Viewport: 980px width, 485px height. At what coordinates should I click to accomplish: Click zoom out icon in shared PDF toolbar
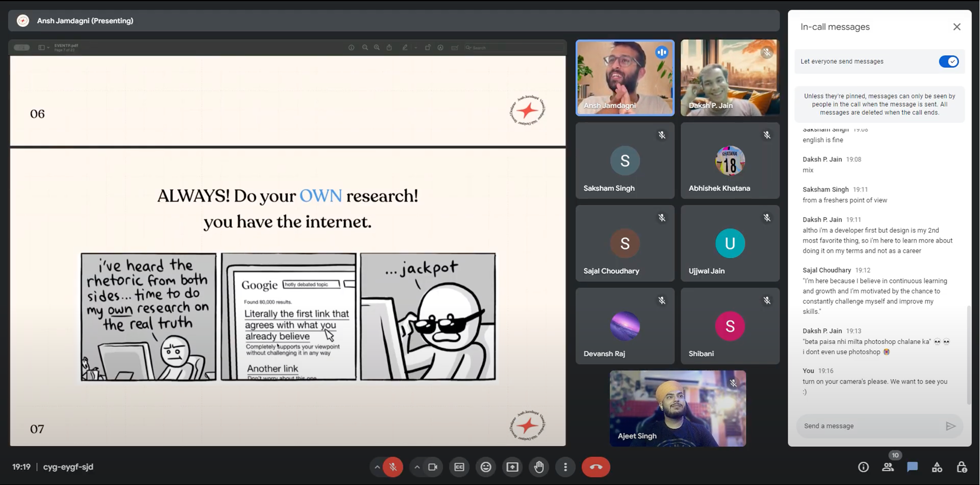pos(365,48)
